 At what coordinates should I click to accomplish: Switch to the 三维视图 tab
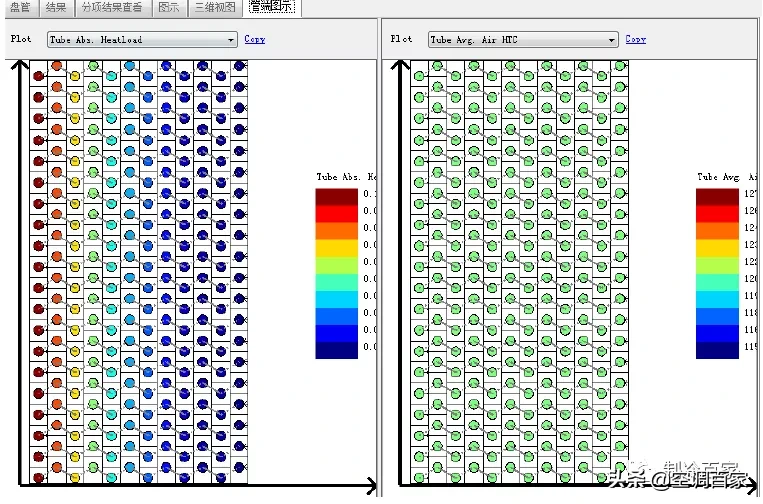click(x=215, y=7)
